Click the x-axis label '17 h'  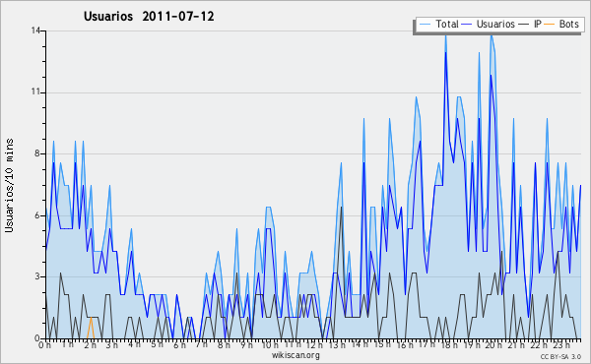pos(427,344)
